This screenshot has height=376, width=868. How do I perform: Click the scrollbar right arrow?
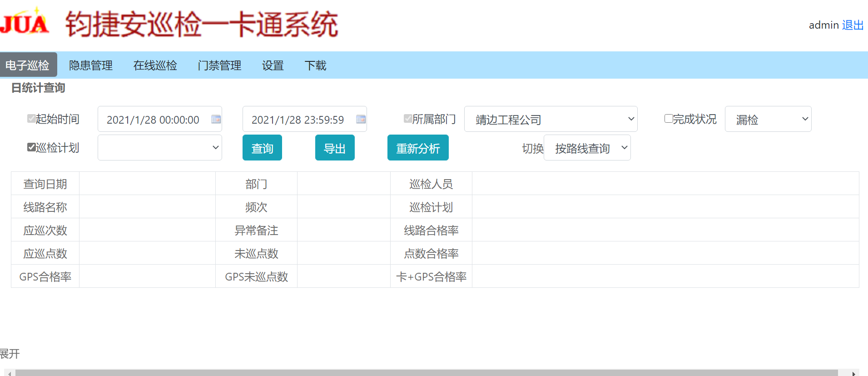pos(853,373)
